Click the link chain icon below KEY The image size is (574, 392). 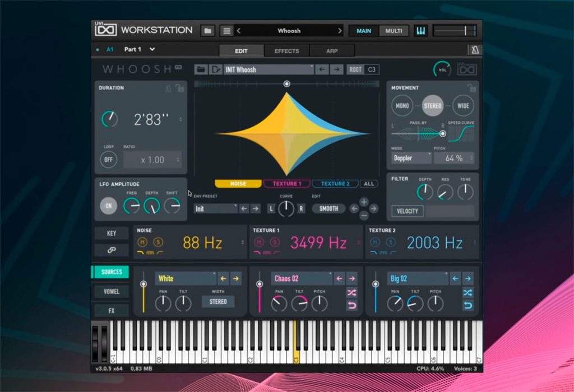tap(112, 250)
